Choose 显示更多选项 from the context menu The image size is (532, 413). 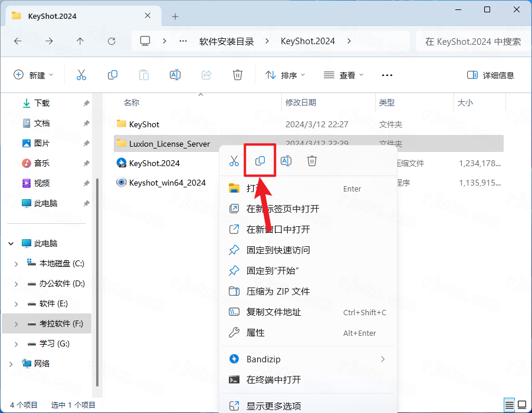tap(308, 405)
